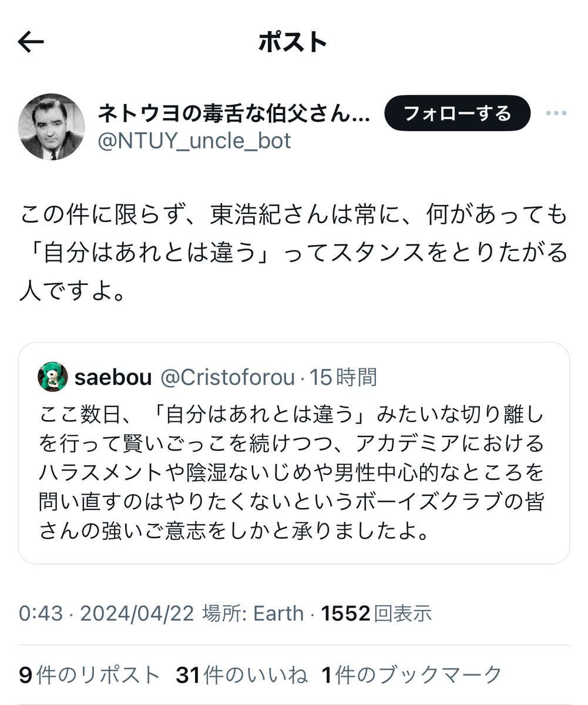Tap the green bear avatar of saebou
The height and width of the screenshot is (705, 588).
pyautogui.click(x=52, y=377)
